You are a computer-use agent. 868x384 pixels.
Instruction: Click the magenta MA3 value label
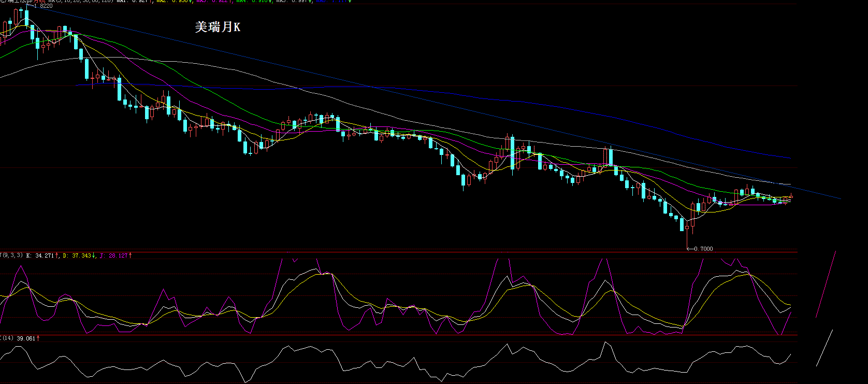214,1
